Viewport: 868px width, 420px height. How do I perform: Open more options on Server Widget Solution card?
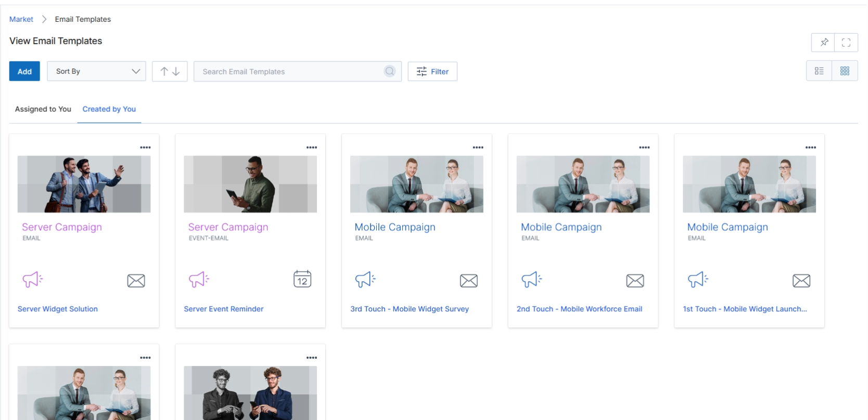pyautogui.click(x=145, y=148)
